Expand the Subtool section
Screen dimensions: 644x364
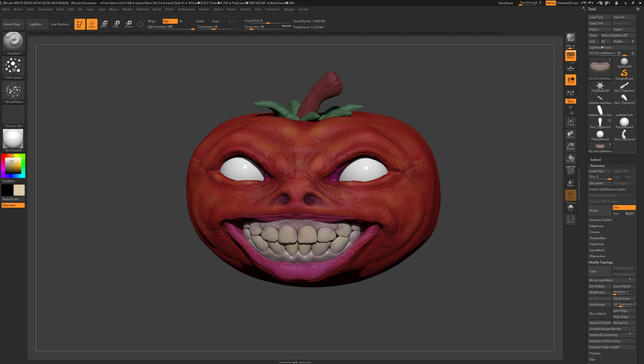click(596, 160)
